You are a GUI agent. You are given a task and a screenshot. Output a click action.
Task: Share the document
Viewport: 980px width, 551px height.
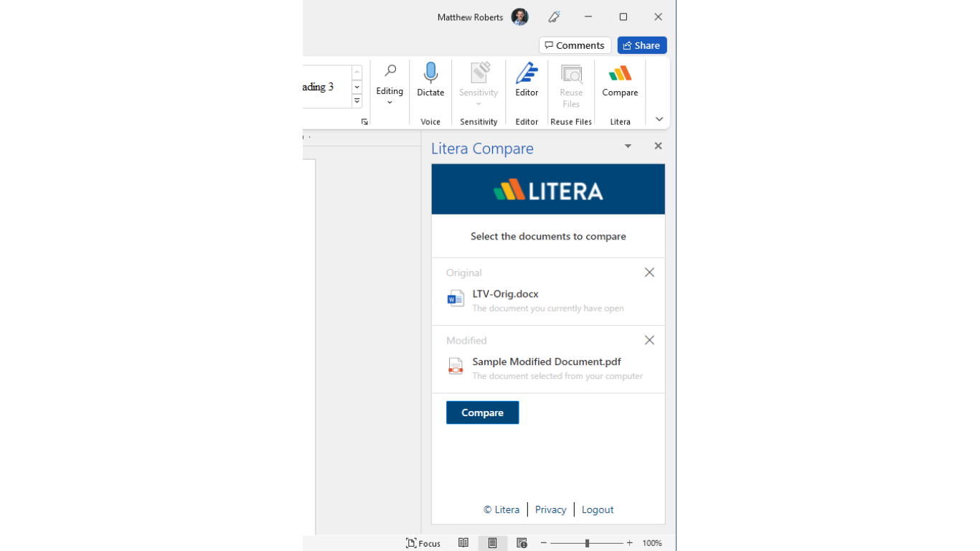tap(642, 45)
